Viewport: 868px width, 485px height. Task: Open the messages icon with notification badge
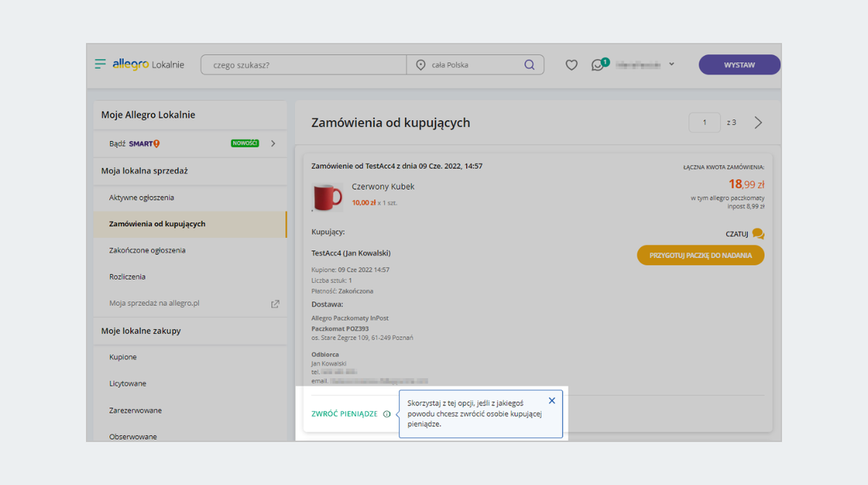[x=597, y=64]
